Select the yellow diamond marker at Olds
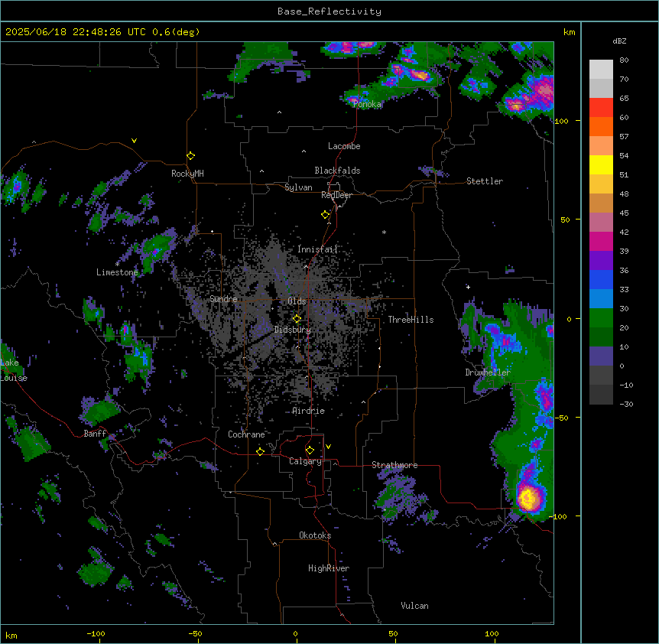 (297, 319)
